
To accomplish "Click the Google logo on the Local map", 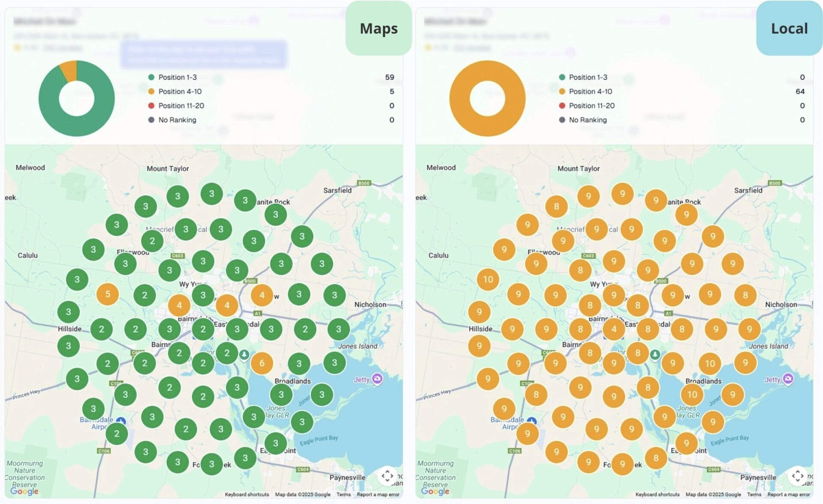I will click(x=436, y=491).
